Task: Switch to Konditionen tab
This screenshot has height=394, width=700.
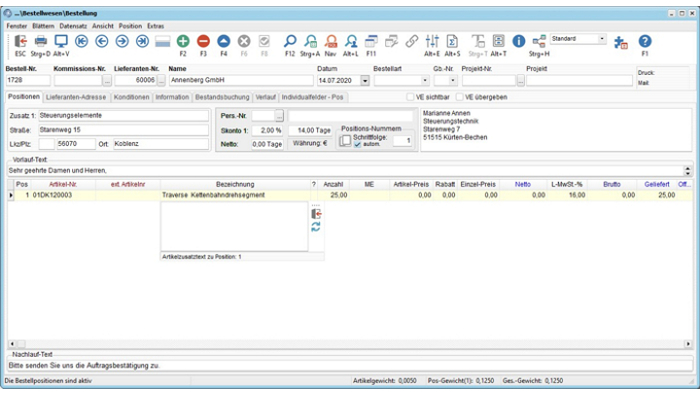Action: coord(131,97)
